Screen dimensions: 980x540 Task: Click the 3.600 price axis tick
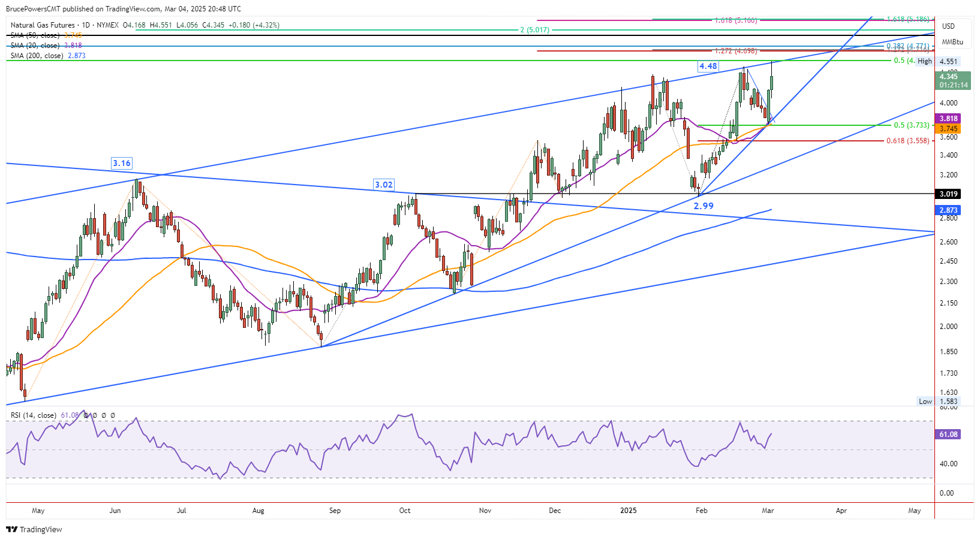(x=949, y=137)
